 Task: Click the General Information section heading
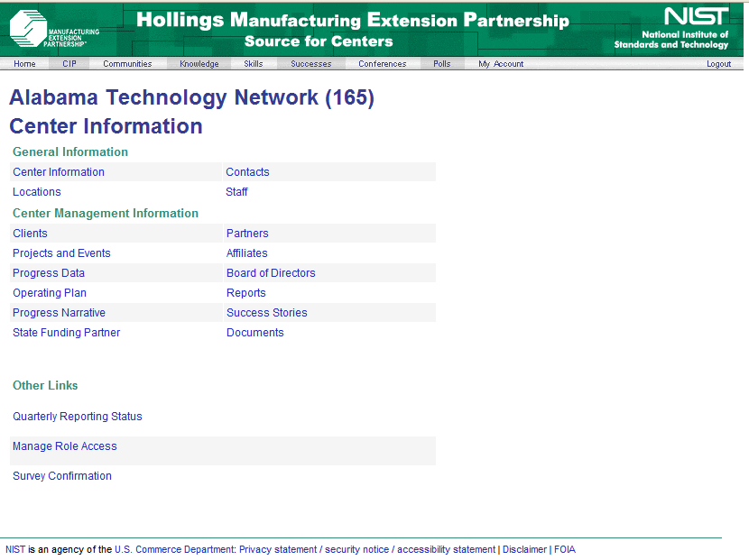70,151
